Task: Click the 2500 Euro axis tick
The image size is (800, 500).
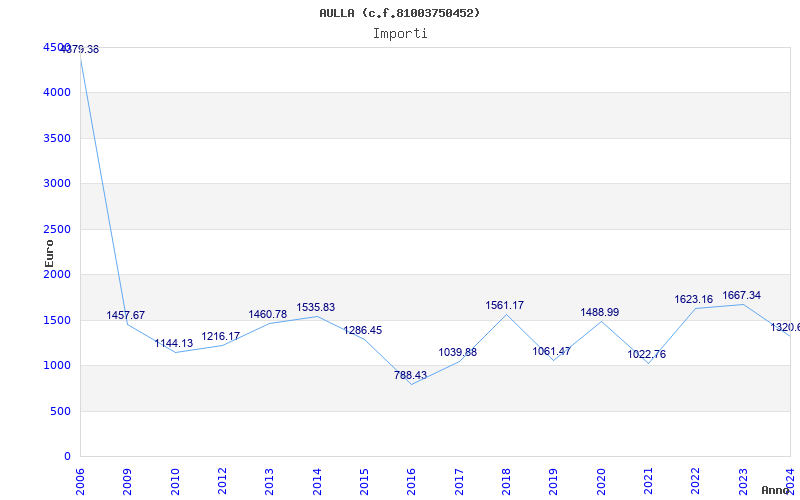Action: click(x=57, y=230)
